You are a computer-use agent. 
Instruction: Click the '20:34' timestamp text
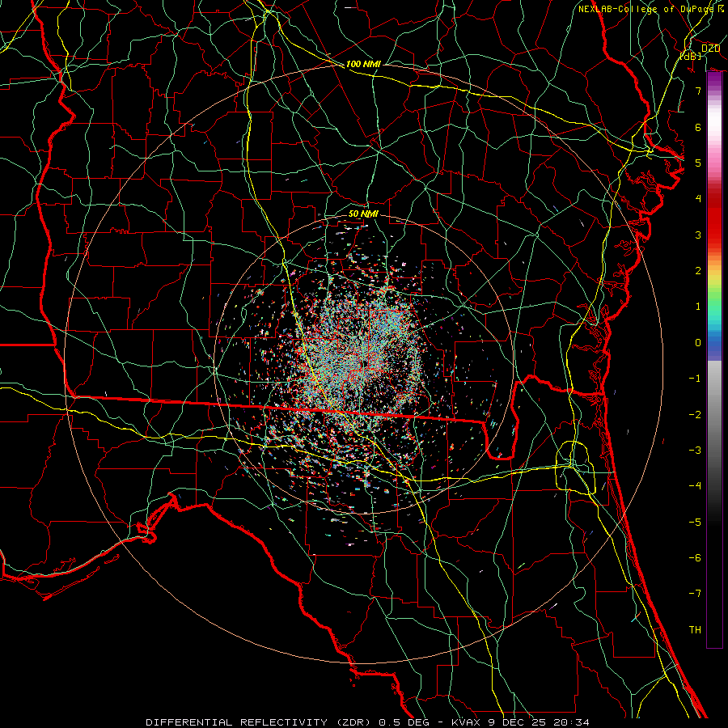[x=570, y=722]
